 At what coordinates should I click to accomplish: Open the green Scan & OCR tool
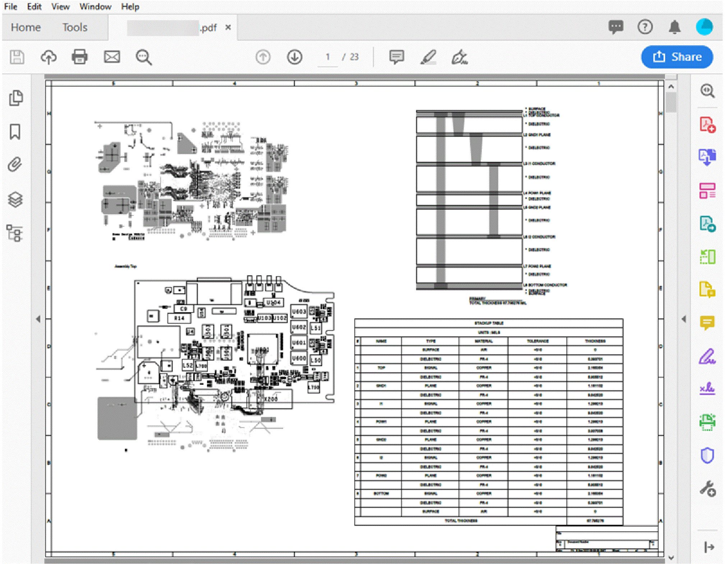708,422
